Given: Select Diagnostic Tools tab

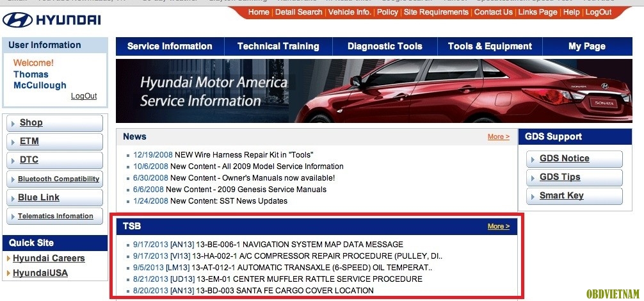Looking at the screenshot, I should click(385, 46).
